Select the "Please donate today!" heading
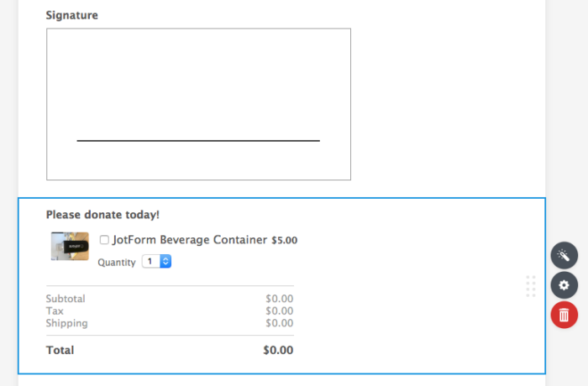Viewport: 588px width, 386px height. coord(102,215)
